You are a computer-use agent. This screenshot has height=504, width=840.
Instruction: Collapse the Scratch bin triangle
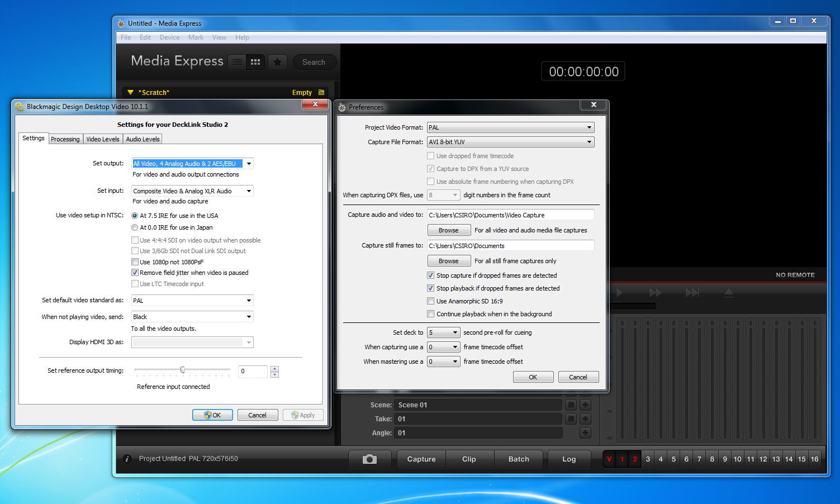pyautogui.click(x=130, y=92)
